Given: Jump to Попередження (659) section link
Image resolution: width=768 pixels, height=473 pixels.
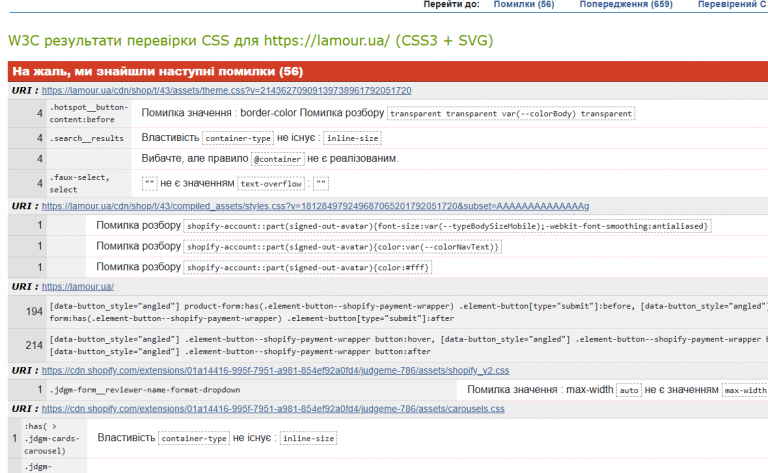Looking at the screenshot, I should (x=626, y=4).
